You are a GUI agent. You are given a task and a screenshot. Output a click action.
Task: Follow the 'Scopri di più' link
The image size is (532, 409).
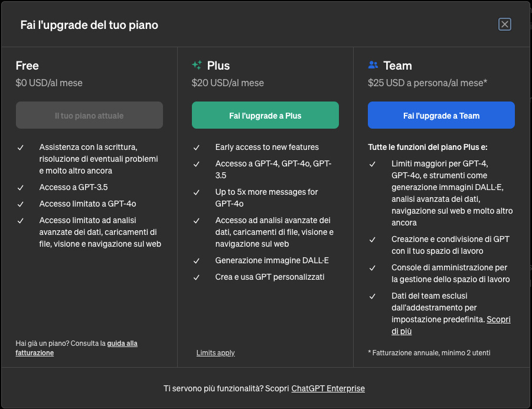[498, 320]
